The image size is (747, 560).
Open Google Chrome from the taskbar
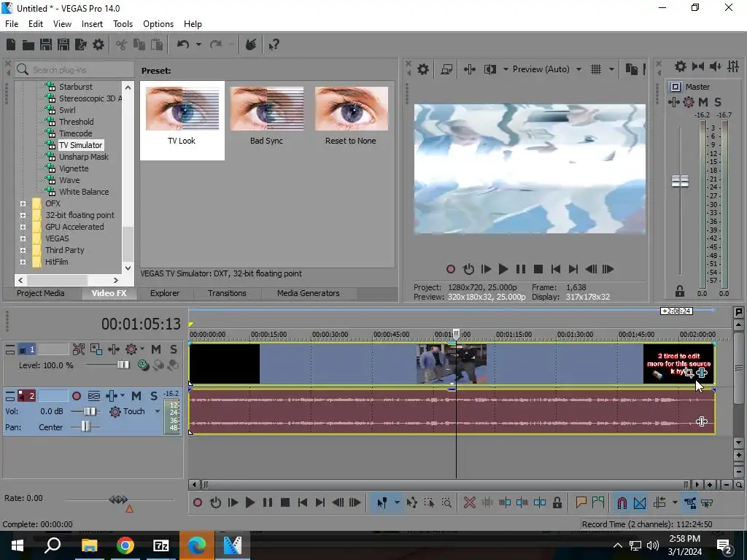pyautogui.click(x=125, y=545)
